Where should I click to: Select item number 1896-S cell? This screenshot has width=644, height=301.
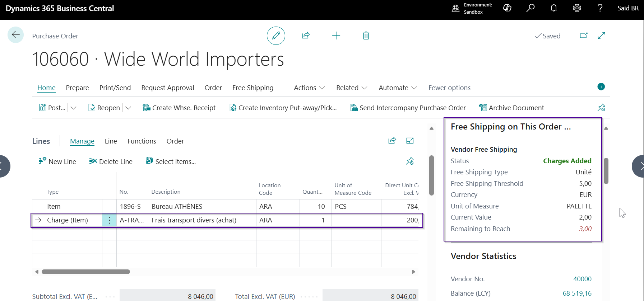point(133,207)
